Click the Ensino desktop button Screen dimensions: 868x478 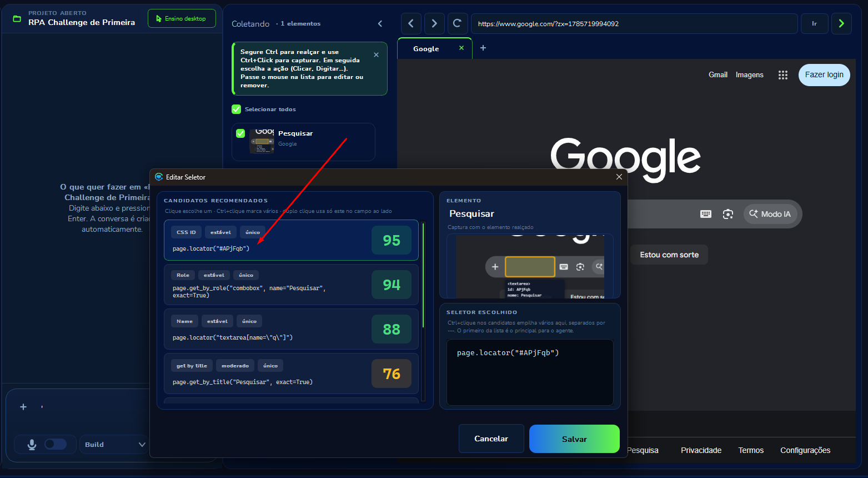click(x=182, y=18)
